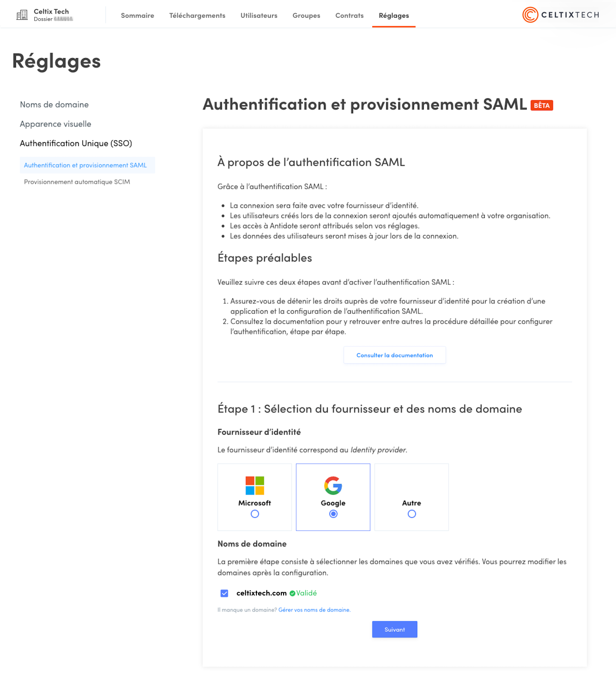Select the Google radio button
This screenshot has width=616, height=678.
tap(333, 514)
